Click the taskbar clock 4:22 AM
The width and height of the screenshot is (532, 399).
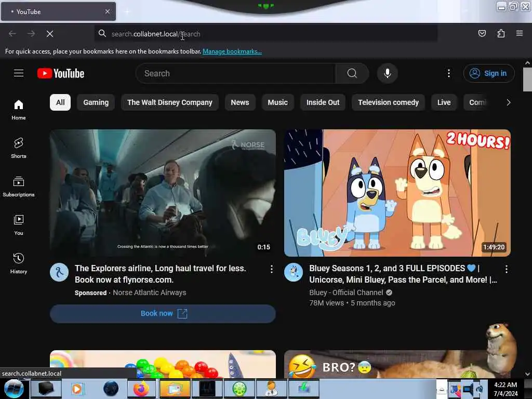tap(506, 385)
